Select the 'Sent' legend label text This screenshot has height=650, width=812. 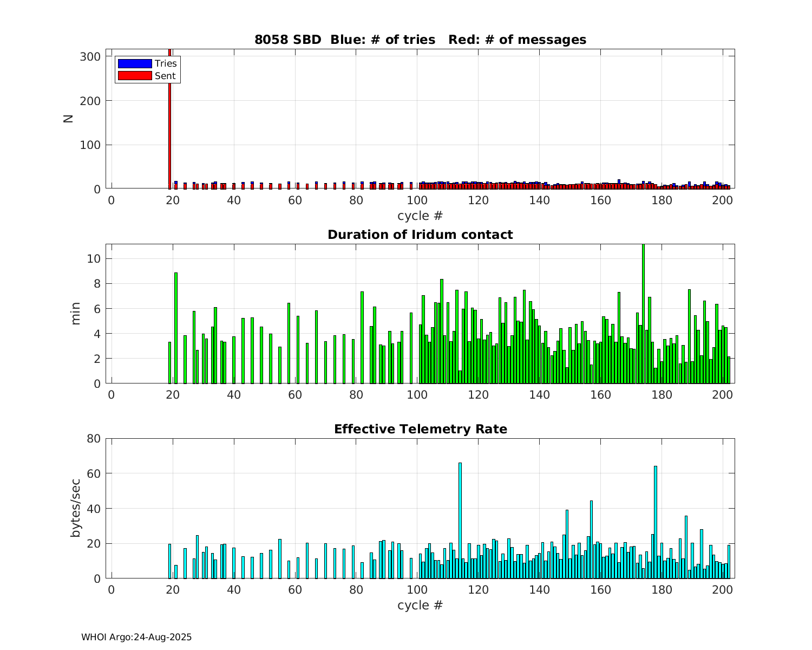click(x=165, y=76)
